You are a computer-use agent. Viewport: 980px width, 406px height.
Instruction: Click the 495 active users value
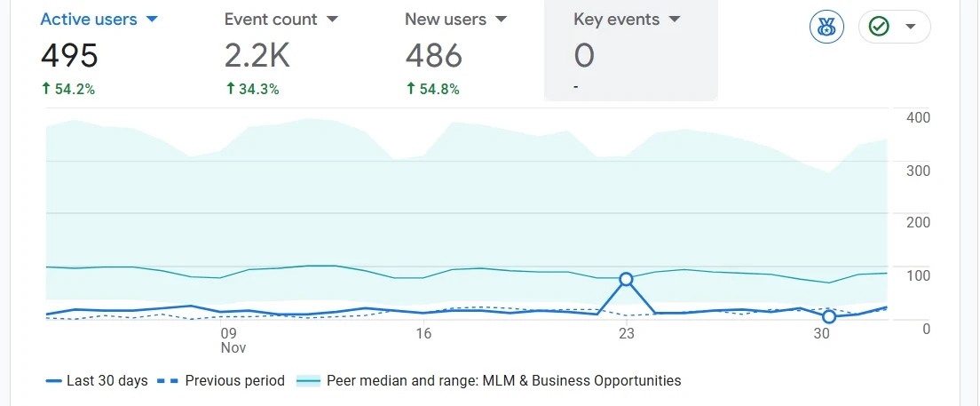(69, 56)
